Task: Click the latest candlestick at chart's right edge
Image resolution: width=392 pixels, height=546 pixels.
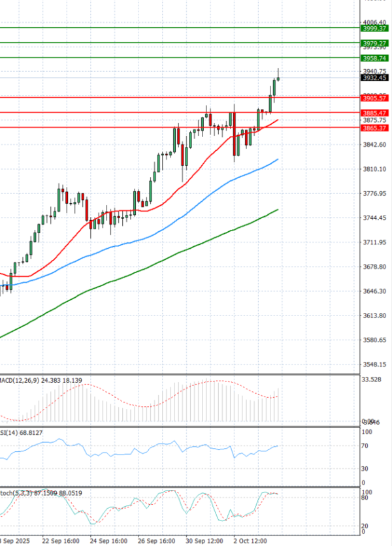Action: (x=278, y=79)
